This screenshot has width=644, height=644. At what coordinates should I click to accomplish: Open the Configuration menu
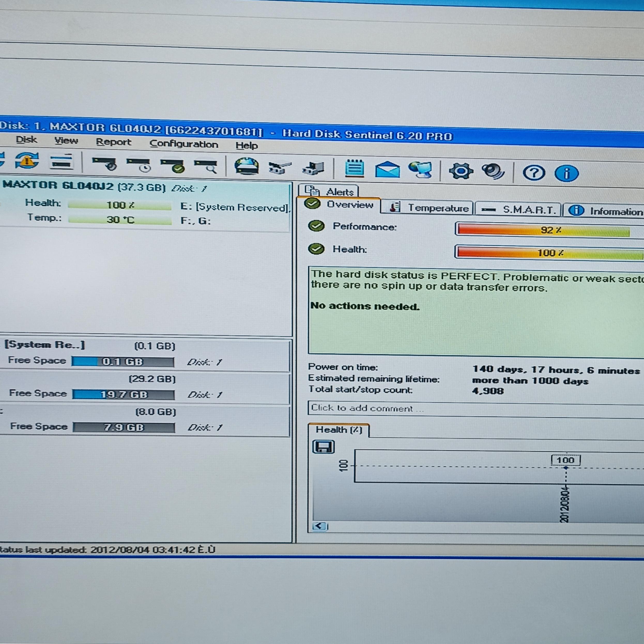coord(184,144)
